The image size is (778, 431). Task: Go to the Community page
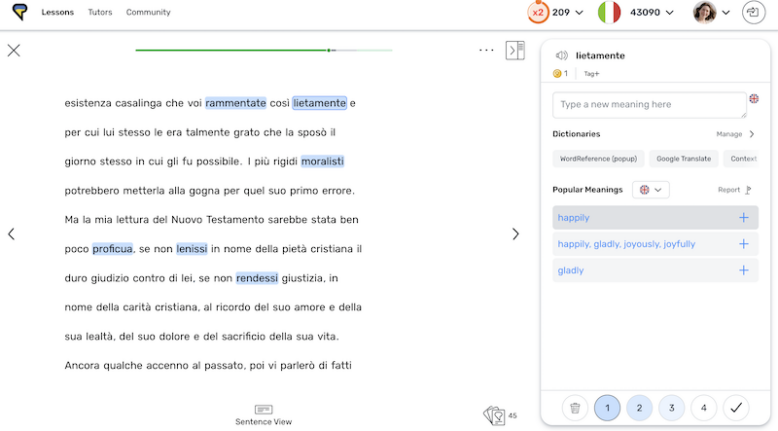(148, 12)
